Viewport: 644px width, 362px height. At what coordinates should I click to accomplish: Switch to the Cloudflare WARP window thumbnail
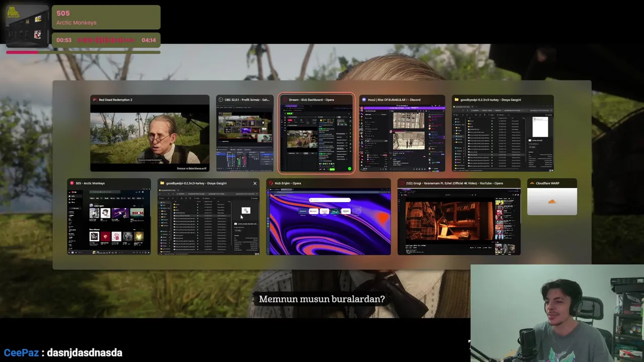552,201
